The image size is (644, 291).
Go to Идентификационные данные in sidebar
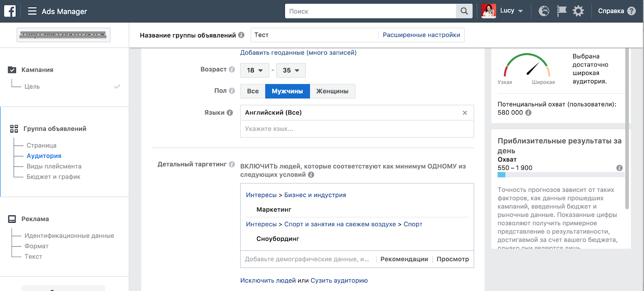click(69, 235)
